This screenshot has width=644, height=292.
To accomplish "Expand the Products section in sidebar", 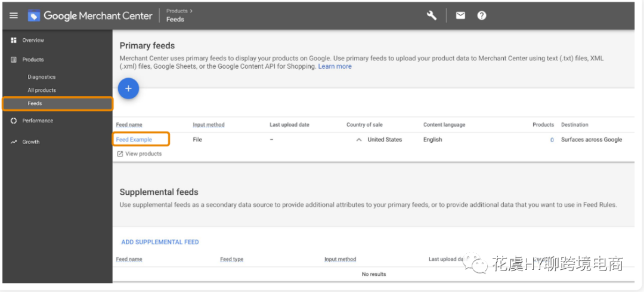I will (x=33, y=60).
